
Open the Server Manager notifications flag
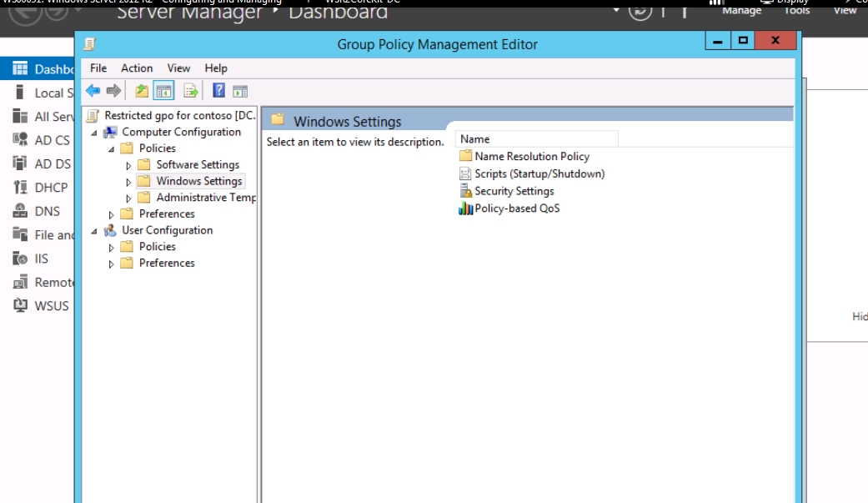(x=685, y=11)
